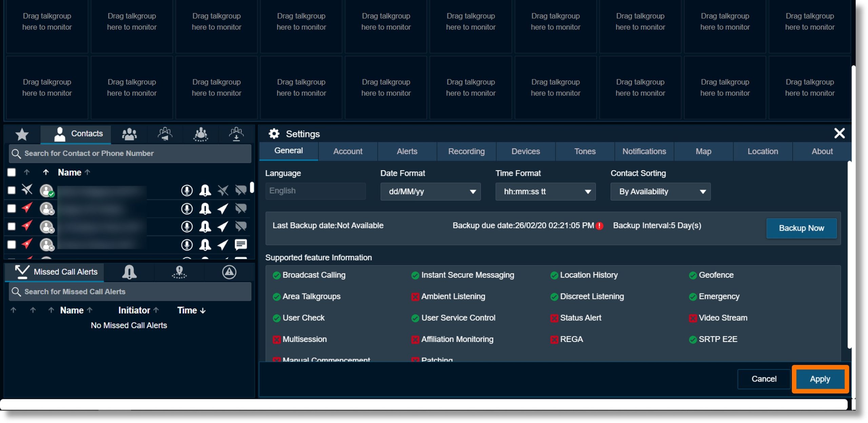Open the Map settings tab
This screenshot has width=868, height=423.
click(704, 152)
